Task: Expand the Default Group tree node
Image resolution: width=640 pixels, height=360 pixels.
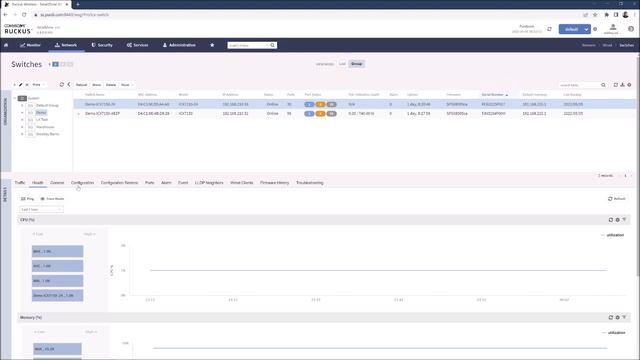Action: pyautogui.click(x=22, y=106)
